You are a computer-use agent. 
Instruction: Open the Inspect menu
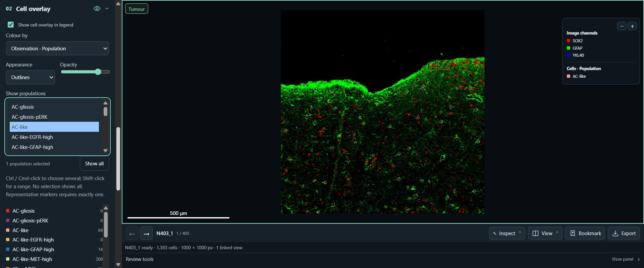pyautogui.click(x=507, y=233)
